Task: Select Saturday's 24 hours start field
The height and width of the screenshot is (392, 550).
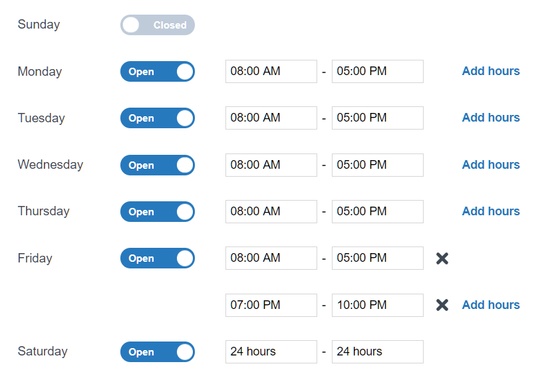Action: tap(271, 351)
